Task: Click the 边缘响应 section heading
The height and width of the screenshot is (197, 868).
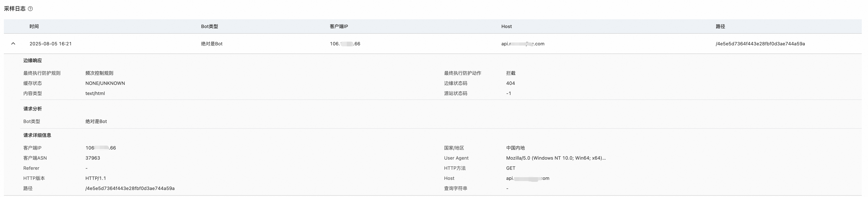Action: tap(33, 61)
